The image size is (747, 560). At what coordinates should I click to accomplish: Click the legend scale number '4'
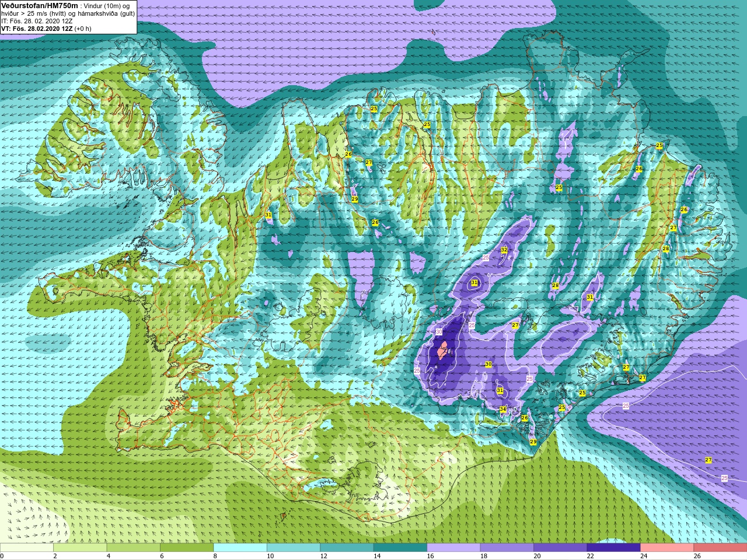pos(109,556)
